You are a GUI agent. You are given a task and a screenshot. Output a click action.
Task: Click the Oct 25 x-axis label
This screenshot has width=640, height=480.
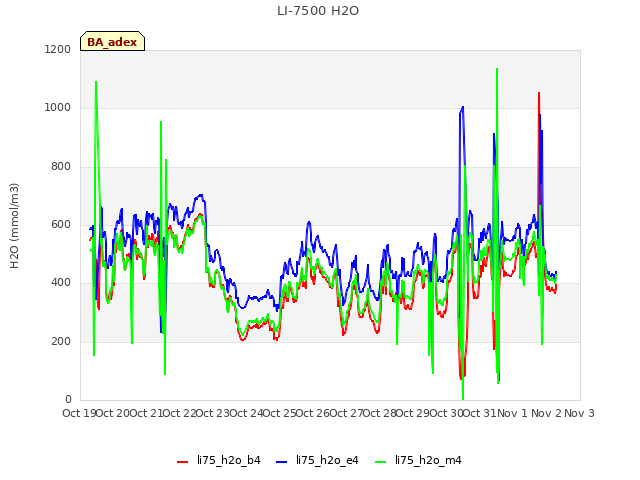279,413
